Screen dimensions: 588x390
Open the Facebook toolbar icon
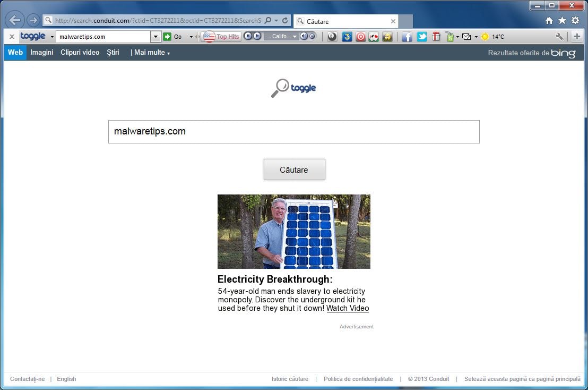(x=407, y=37)
